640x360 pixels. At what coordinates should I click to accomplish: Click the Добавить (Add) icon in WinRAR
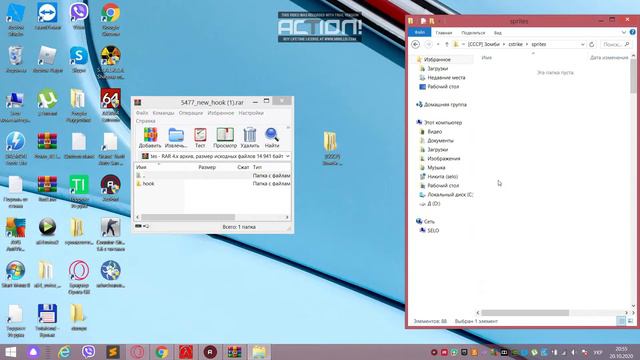click(x=150, y=138)
